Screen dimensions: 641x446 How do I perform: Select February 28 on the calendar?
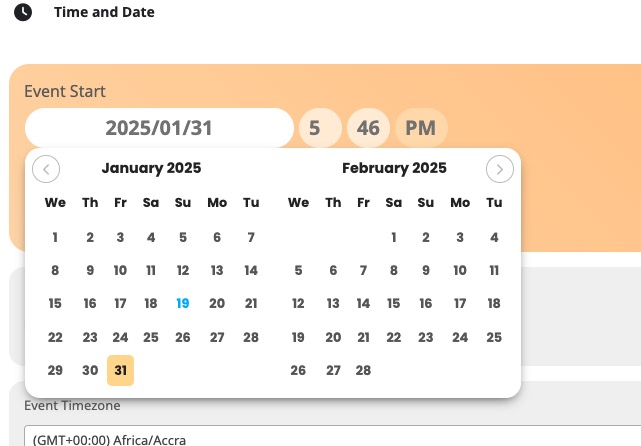[363, 370]
